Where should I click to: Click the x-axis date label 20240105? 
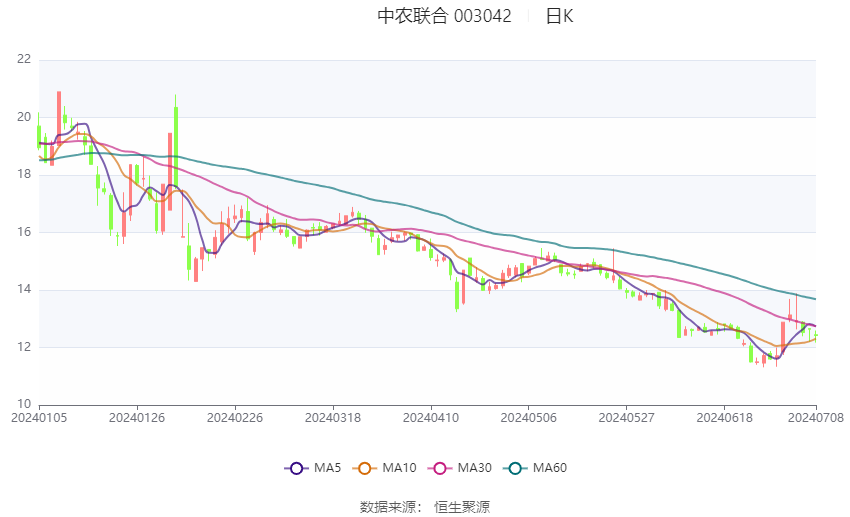point(39,418)
